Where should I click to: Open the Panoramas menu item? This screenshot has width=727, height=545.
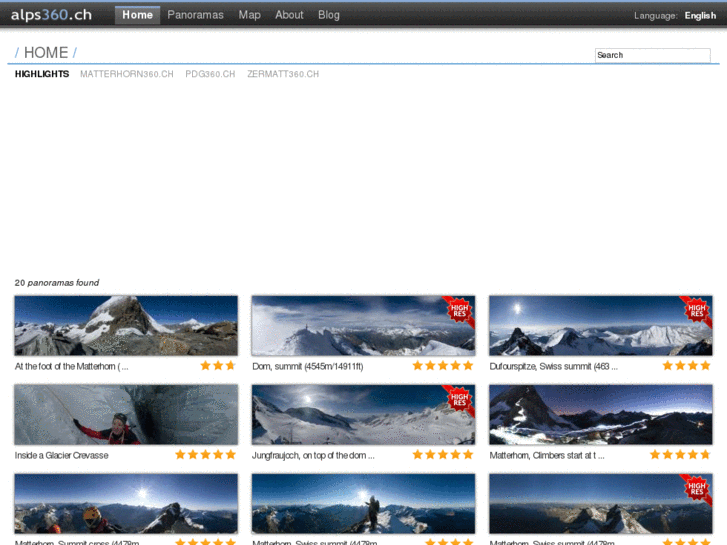195,15
